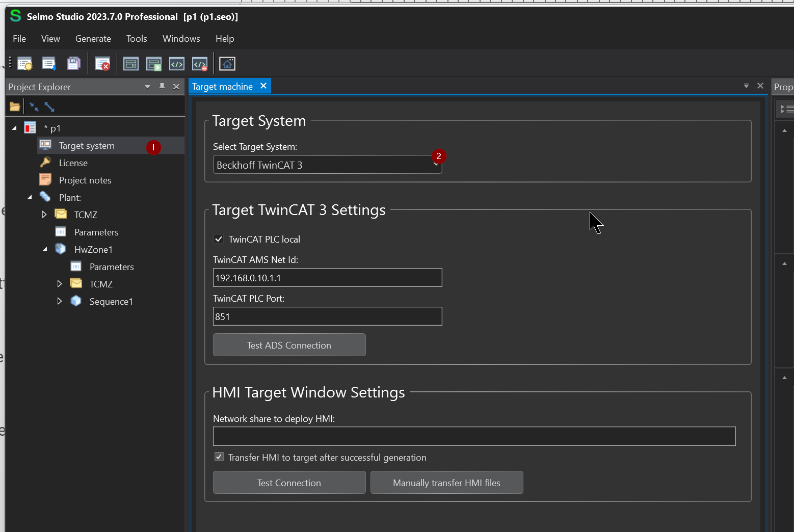Select Project notes in the tree

point(85,180)
